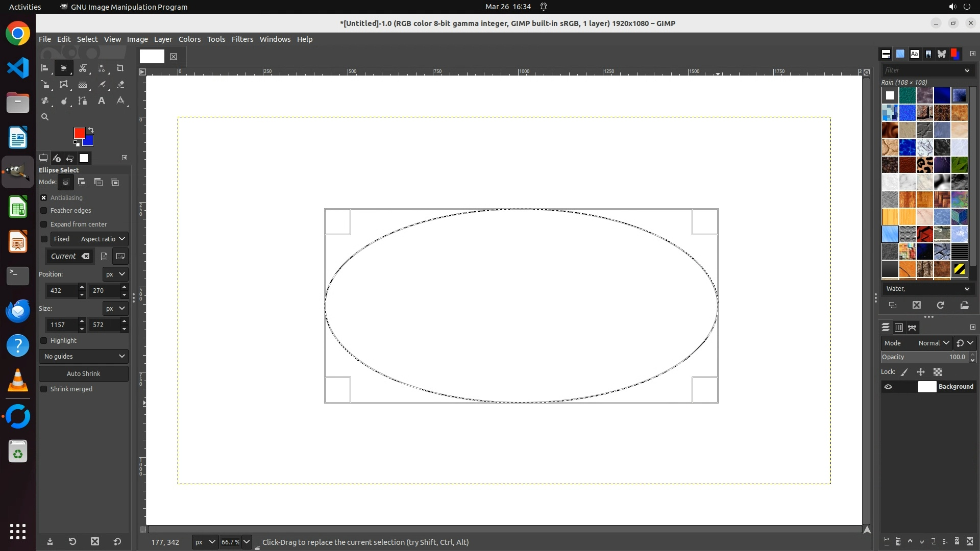Expand the Fixed Aspect ratio dropdown
980x551 pixels.
pos(102,239)
